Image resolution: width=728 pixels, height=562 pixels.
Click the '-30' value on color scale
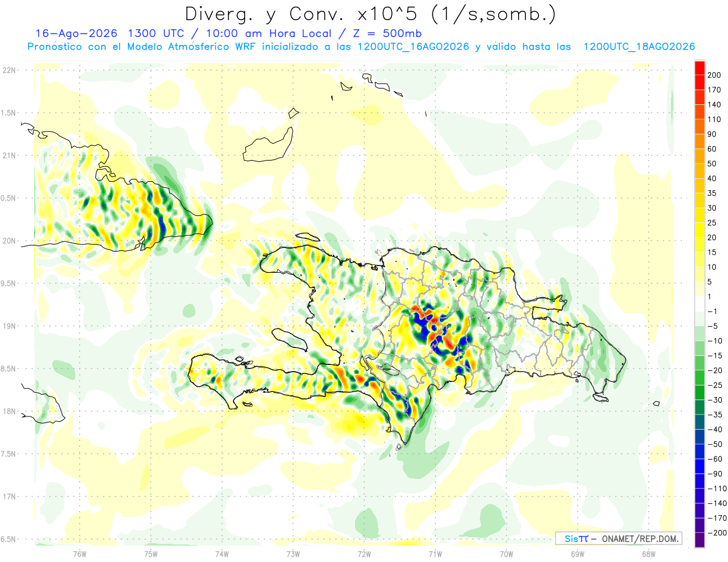714,400
